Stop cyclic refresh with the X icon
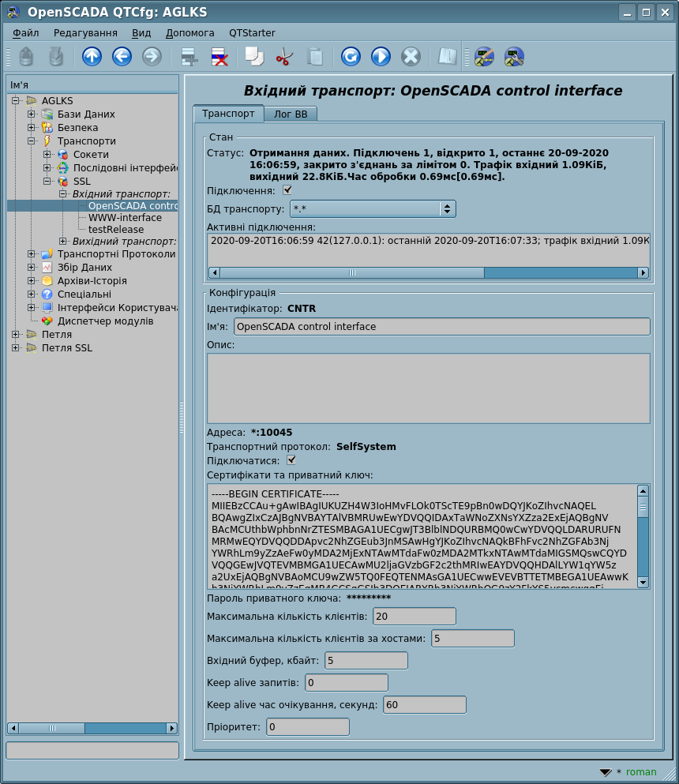679x784 pixels. tap(411, 57)
